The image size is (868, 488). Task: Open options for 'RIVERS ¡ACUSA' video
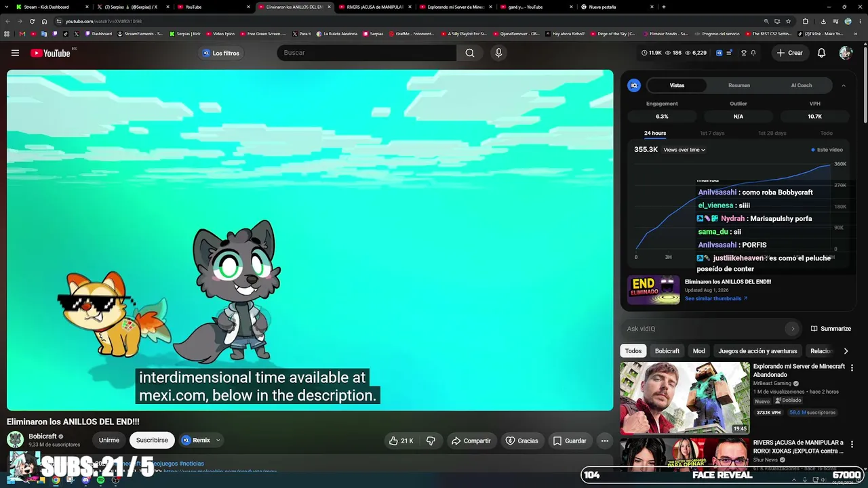pos(852,443)
